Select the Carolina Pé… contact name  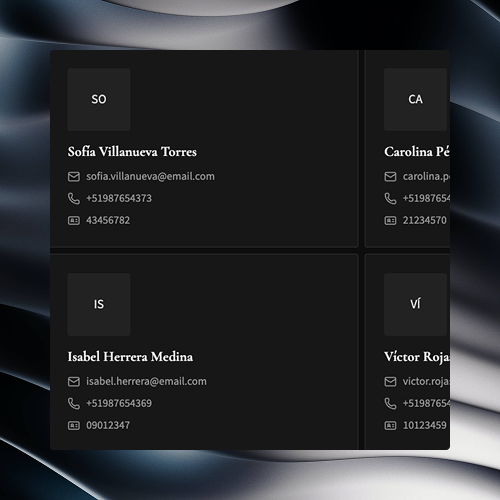pos(417,152)
